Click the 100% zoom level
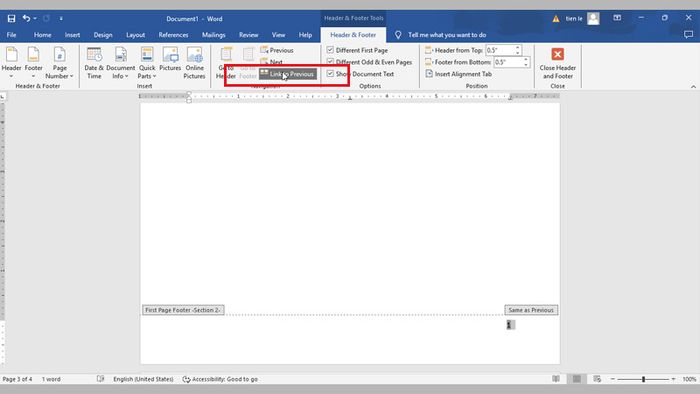The image size is (700, 394). (689, 379)
